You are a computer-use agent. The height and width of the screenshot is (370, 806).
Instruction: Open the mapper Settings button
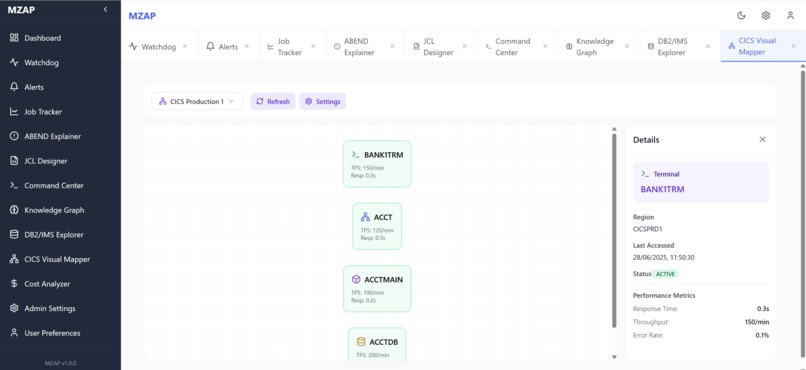coord(323,101)
